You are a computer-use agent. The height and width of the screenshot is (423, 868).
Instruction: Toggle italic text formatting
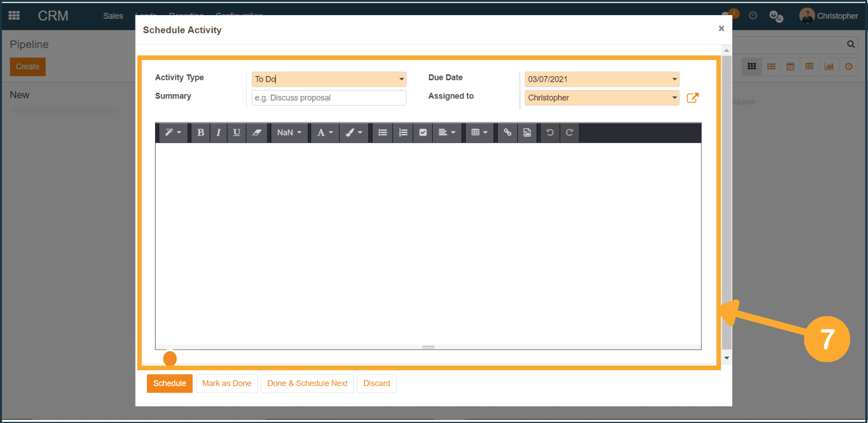(218, 133)
